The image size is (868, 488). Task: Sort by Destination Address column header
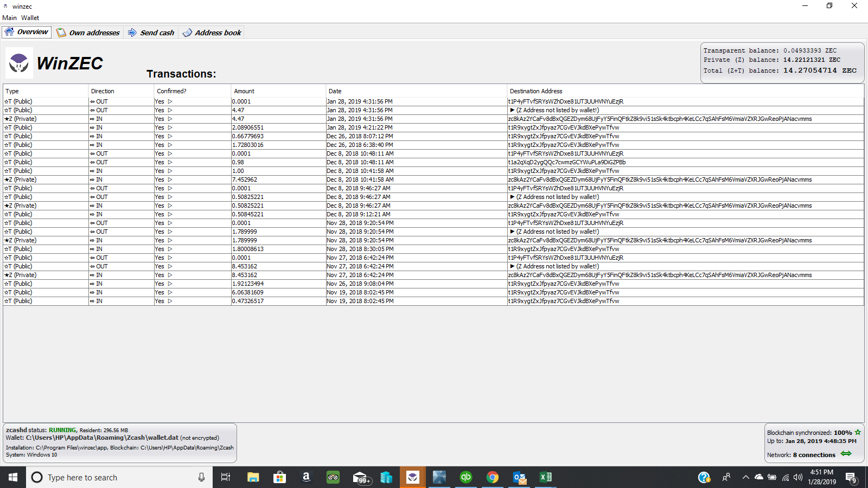click(x=686, y=91)
